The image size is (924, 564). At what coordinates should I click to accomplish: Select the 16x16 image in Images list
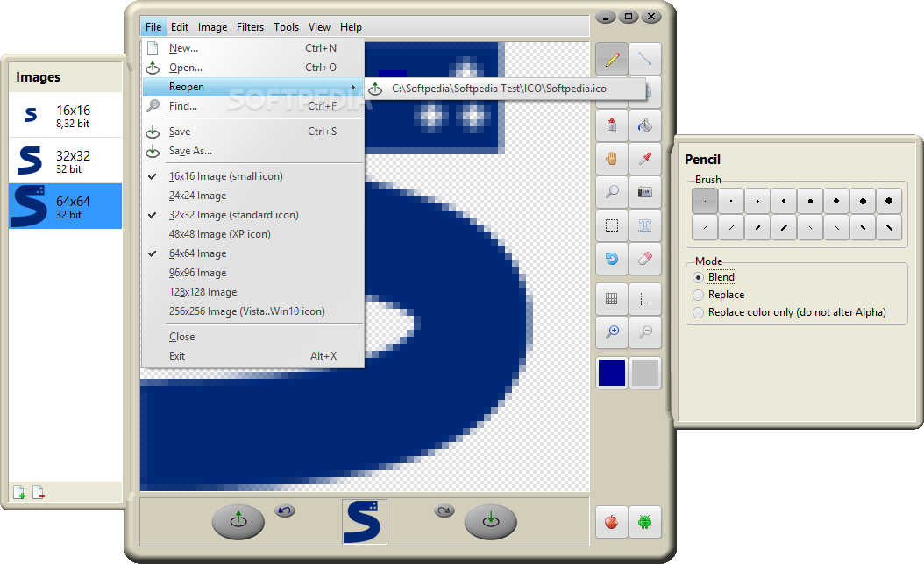(x=66, y=115)
